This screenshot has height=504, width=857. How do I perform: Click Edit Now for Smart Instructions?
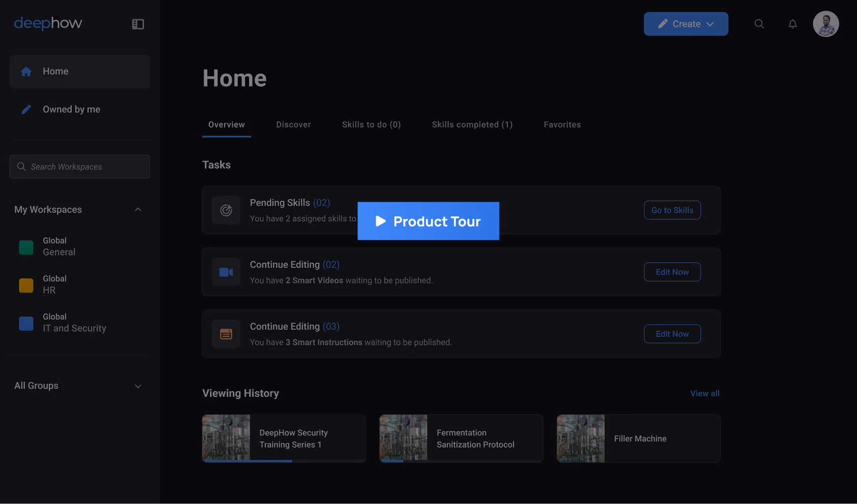click(x=672, y=334)
